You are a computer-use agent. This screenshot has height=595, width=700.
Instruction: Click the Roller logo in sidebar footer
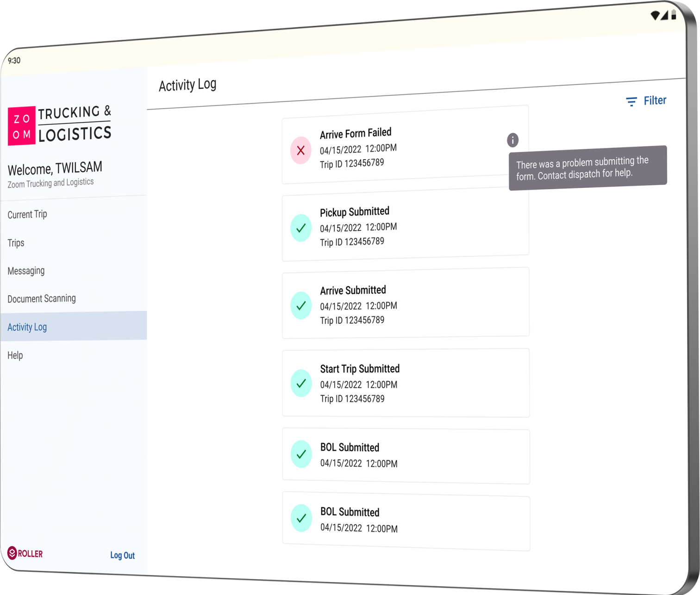tap(25, 553)
